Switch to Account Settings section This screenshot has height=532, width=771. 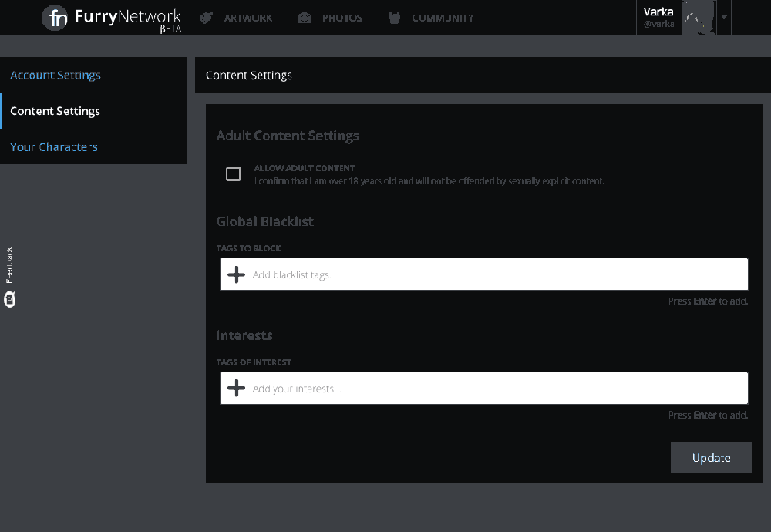[56, 75]
